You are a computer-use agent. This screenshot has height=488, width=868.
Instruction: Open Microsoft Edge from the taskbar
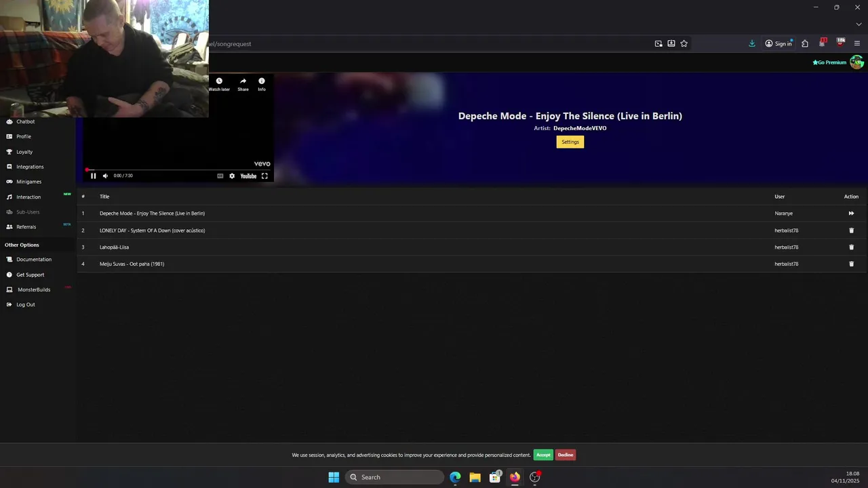coord(455,477)
